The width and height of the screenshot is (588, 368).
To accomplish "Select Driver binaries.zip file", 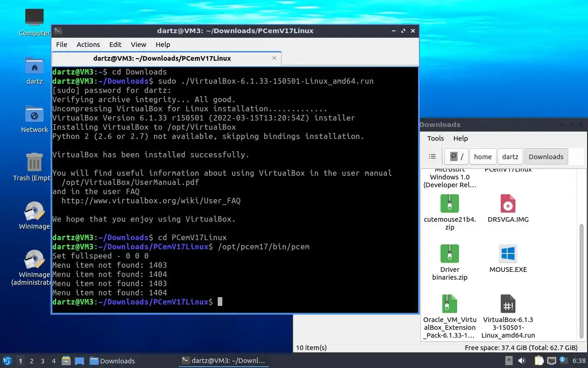I will (450, 262).
